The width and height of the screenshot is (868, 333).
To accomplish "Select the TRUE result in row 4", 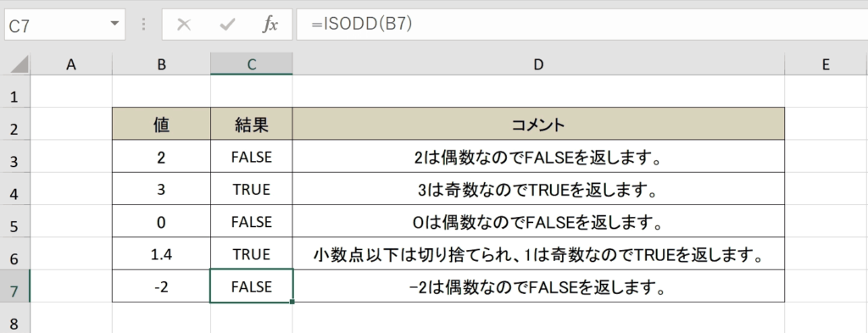I will tap(251, 189).
